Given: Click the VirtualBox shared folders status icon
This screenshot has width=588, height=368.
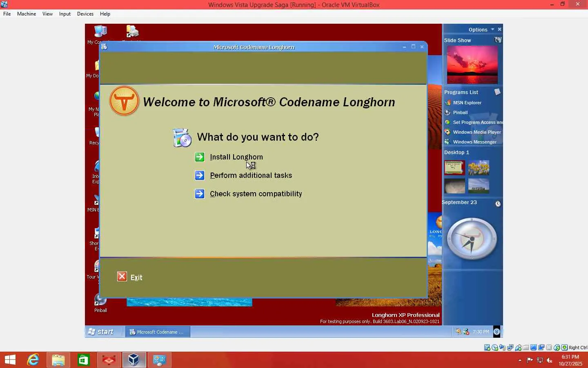Looking at the screenshot, I should coord(526,348).
